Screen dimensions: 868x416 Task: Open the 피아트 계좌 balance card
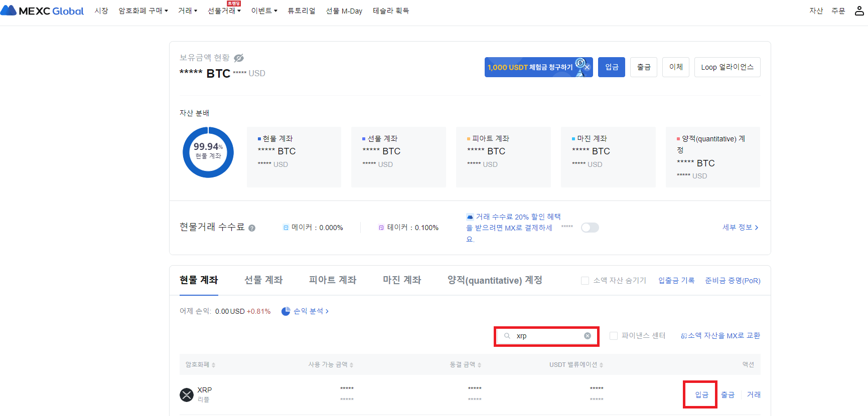coord(503,157)
